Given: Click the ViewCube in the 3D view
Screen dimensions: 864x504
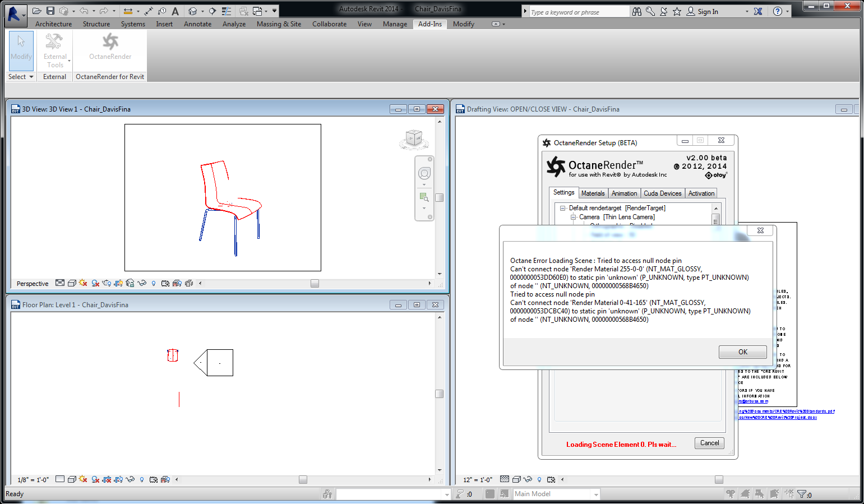Looking at the screenshot, I should click(x=414, y=138).
